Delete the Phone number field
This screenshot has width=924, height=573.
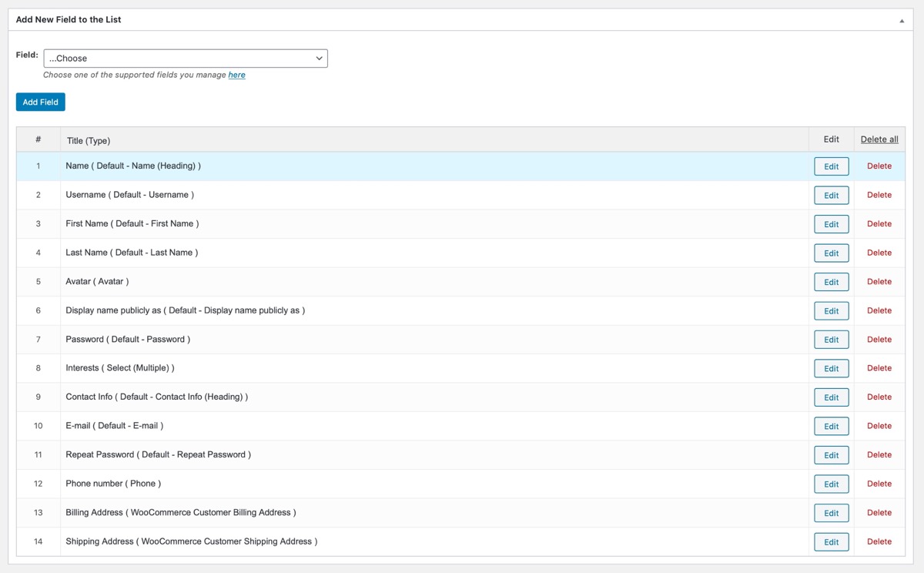point(879,484)
